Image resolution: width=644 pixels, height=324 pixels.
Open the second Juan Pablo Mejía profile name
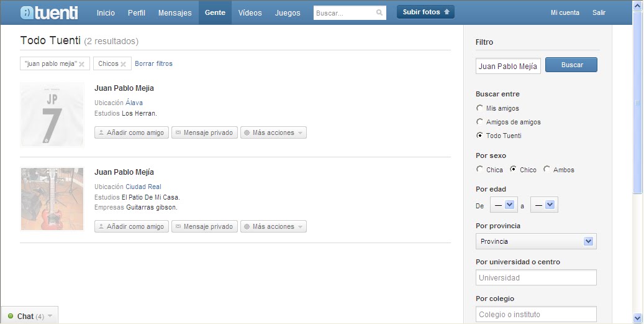click(124, 172)
